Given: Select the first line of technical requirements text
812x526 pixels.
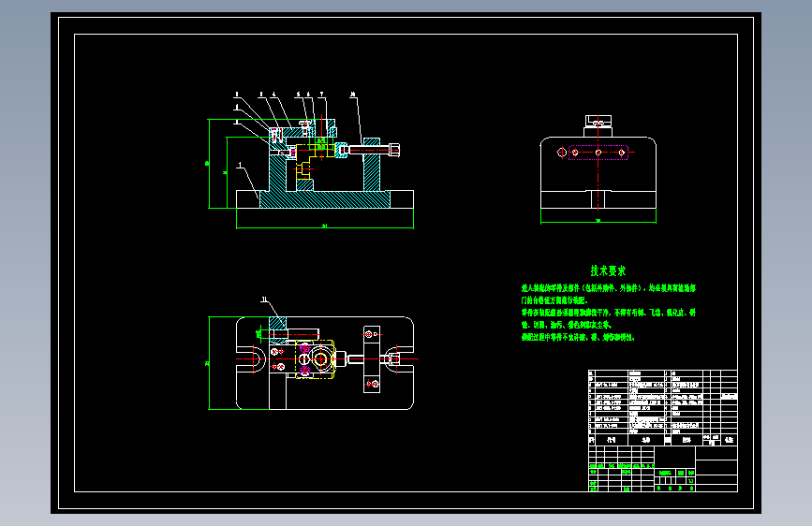Looking at the screenshot, I should (x=609, y=288).
